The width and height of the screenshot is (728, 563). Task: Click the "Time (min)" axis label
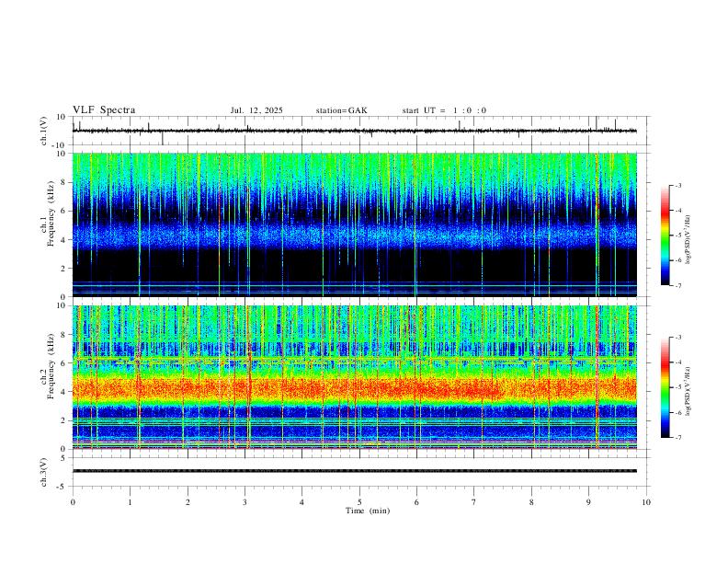[x=368, y=511]
